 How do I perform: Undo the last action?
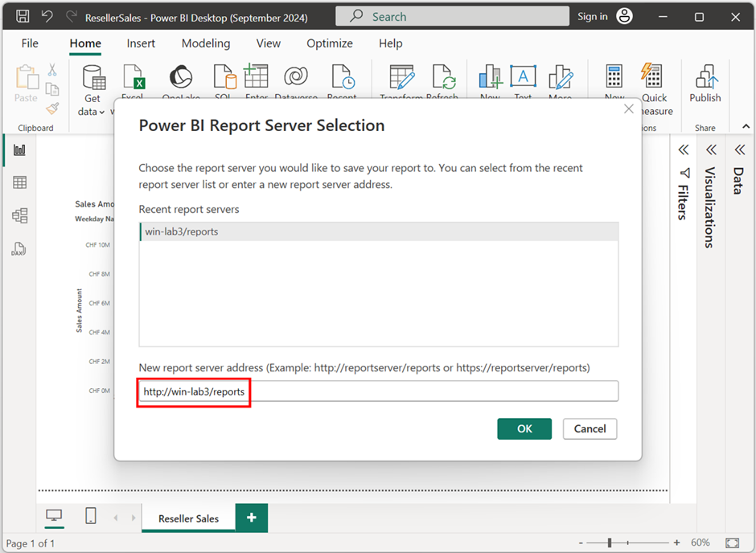point(47,17)
